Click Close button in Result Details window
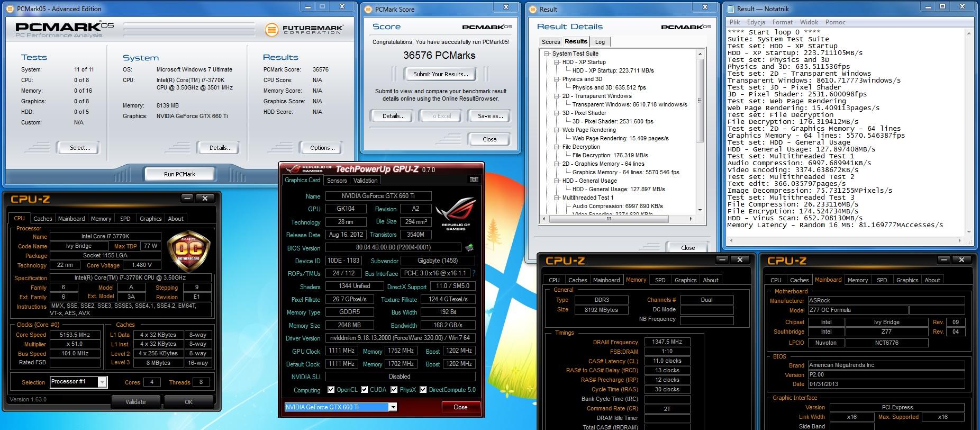The height and width of the screenshot is (430, 980). [x=688, y=247]
